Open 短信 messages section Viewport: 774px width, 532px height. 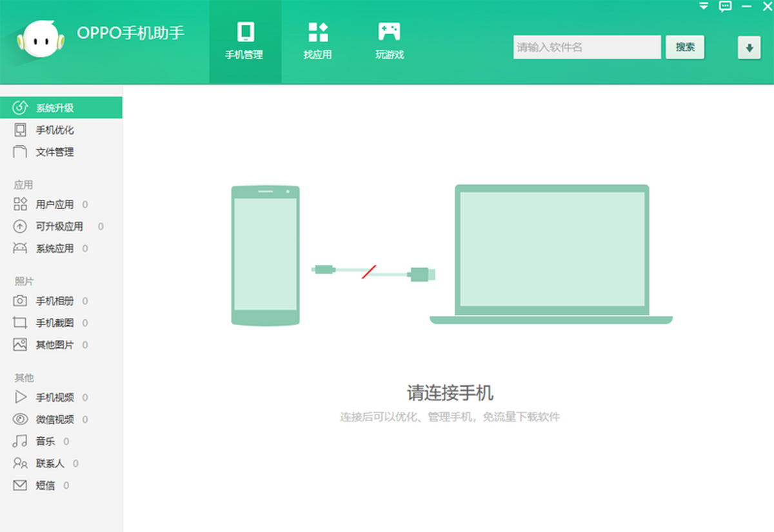[45, 485]
